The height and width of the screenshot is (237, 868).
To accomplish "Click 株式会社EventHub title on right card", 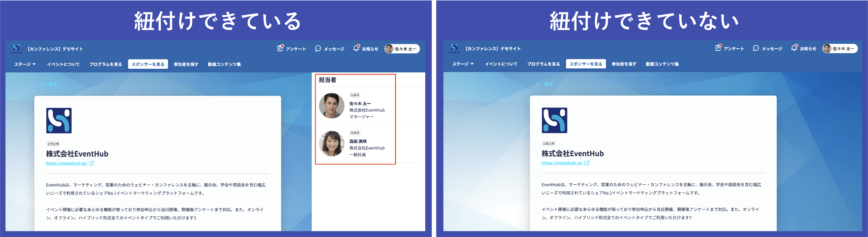I will click(573, 154).
